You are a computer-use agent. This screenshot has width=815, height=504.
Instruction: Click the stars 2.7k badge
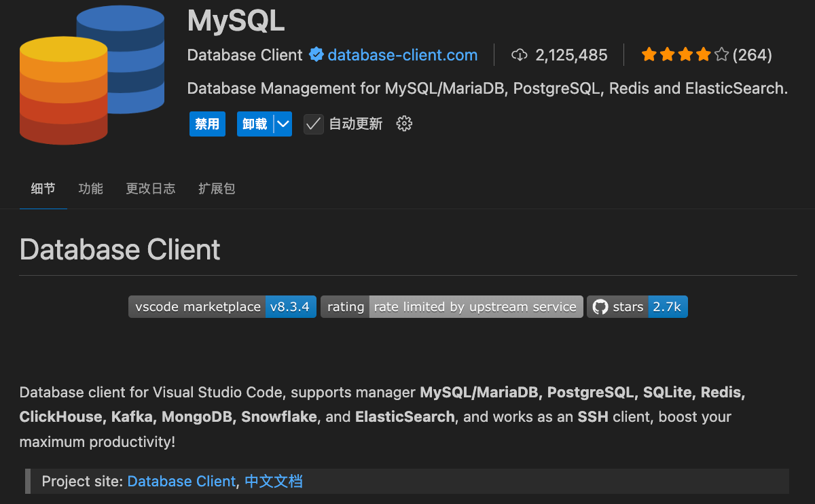click(637, 307)
